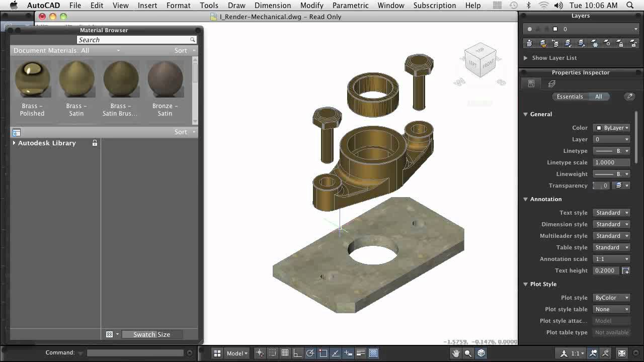
Task: Toggle Ortho mode in status bar
Action: click(298, 353)
